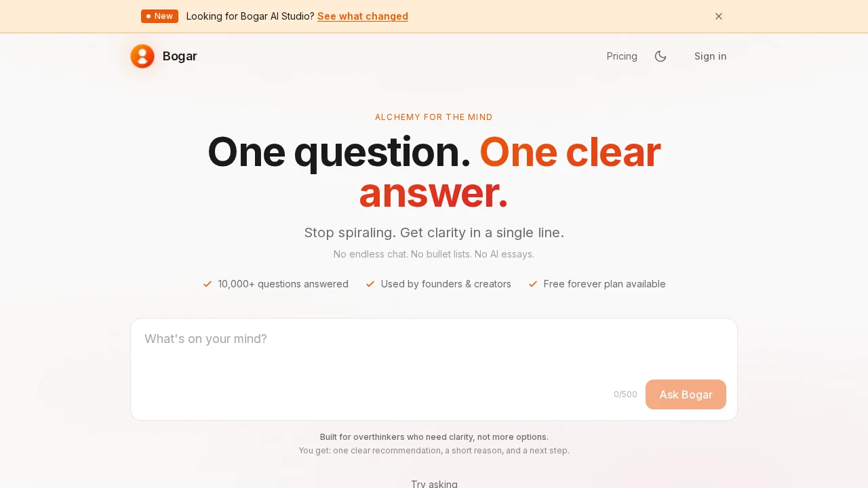Click the Sign in link
Screen dimensions: 868x488
click(710, 56)
